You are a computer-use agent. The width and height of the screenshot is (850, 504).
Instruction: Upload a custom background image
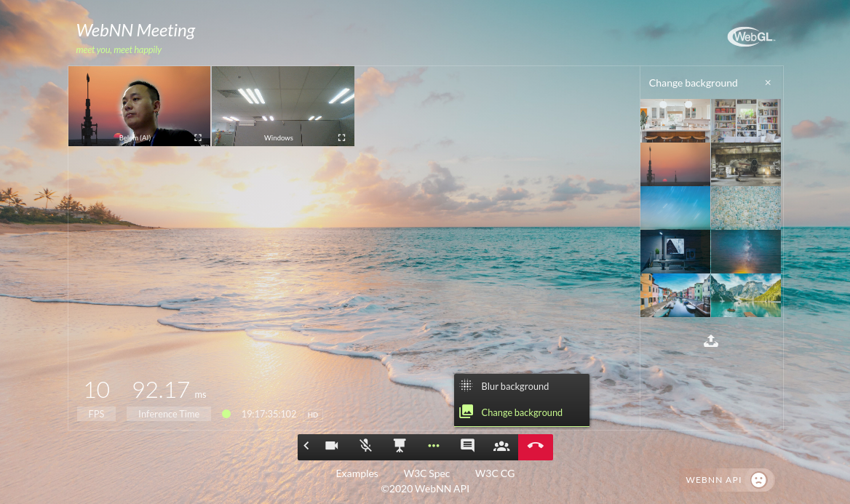point(711,341)
